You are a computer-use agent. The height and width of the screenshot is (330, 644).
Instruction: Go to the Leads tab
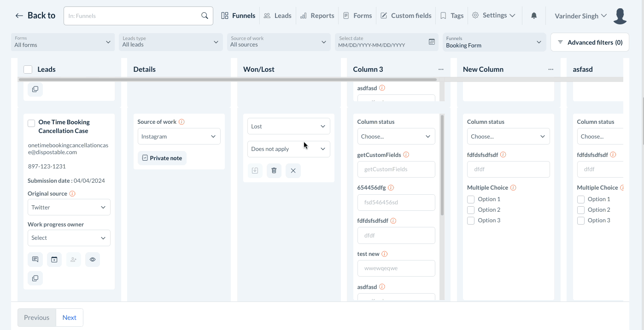click(x=277, y=16)
